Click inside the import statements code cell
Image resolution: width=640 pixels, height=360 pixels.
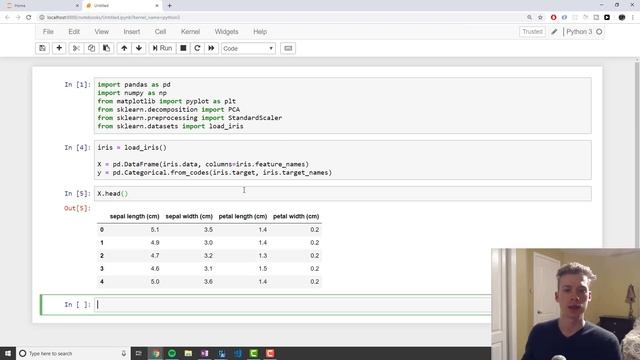point(342,105)
